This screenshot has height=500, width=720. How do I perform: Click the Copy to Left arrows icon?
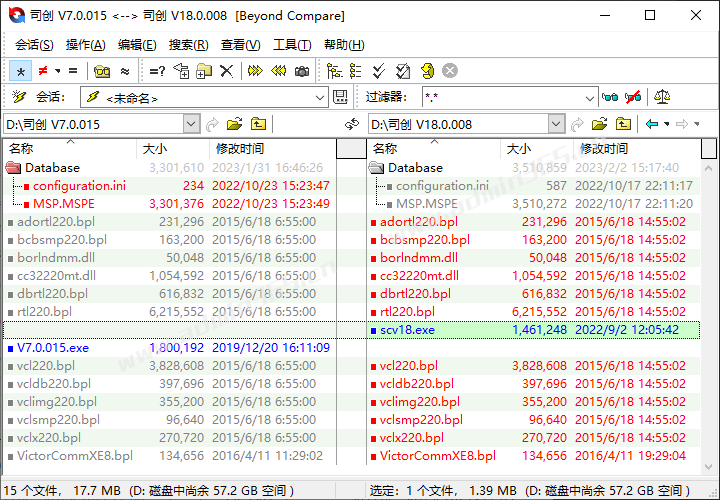coord(279,71)
